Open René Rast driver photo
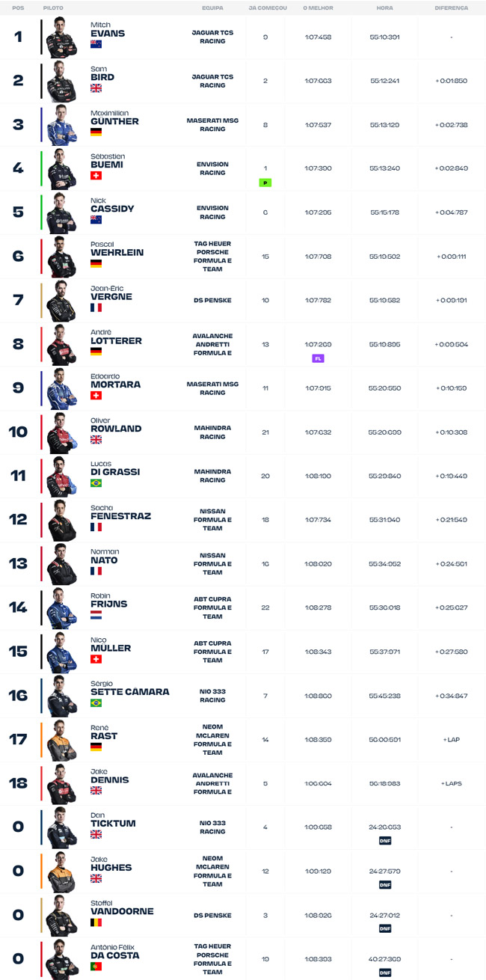Viewport: 486px width, 980px height. point(61,741)
